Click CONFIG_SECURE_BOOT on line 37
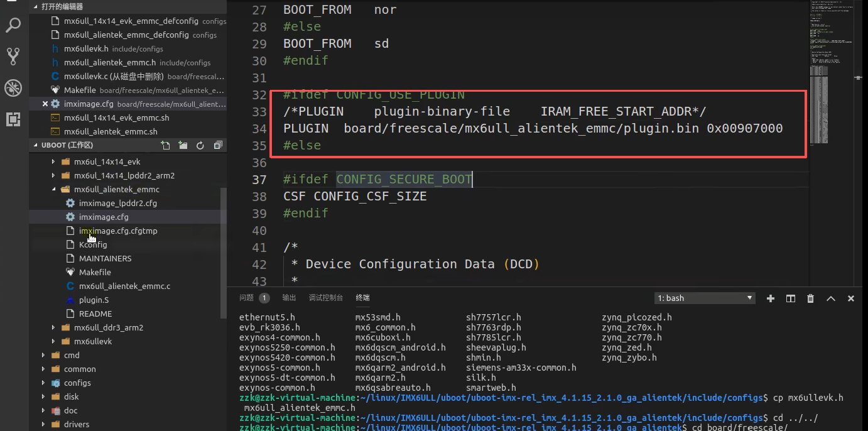 [x=404, y=179]
